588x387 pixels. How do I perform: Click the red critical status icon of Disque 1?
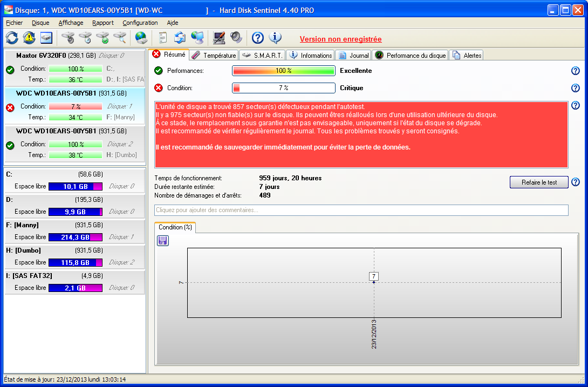(10, 108)
